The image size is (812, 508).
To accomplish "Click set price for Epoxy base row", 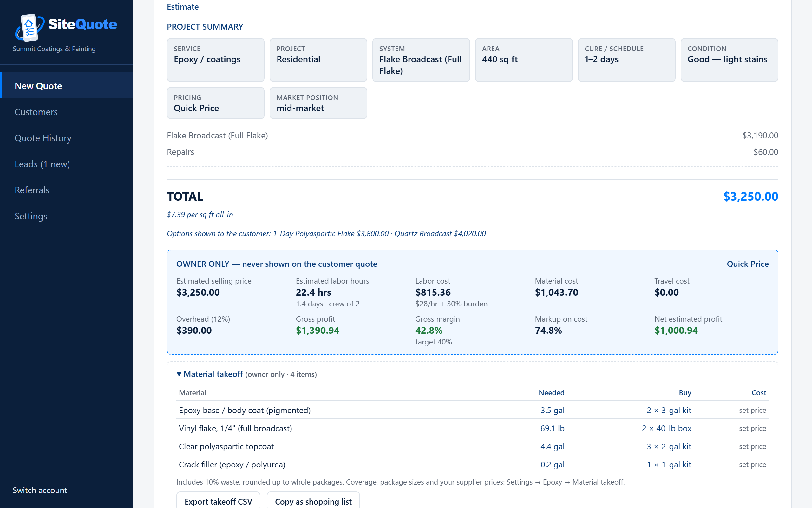I will (753, 410).
